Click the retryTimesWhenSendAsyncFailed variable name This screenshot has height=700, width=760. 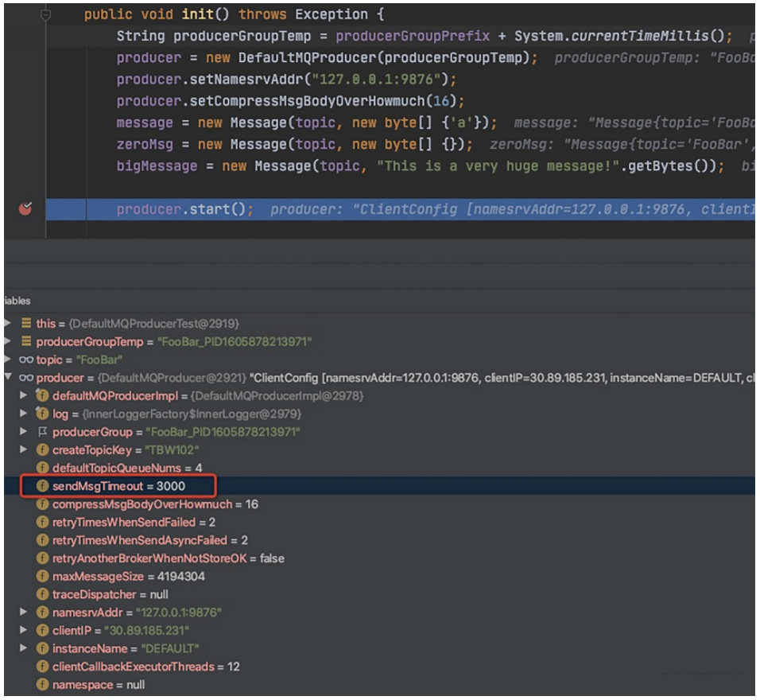click(140, 540)
